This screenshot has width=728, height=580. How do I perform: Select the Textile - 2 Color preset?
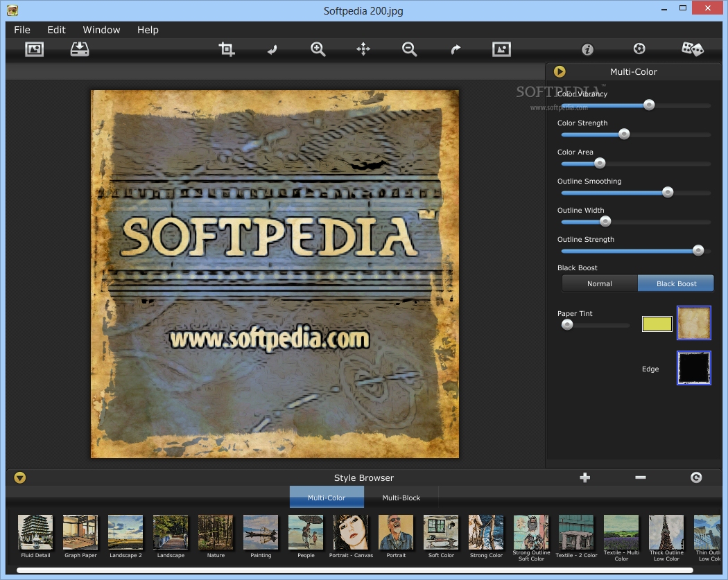pyautogui.click(x=575, y=536)
